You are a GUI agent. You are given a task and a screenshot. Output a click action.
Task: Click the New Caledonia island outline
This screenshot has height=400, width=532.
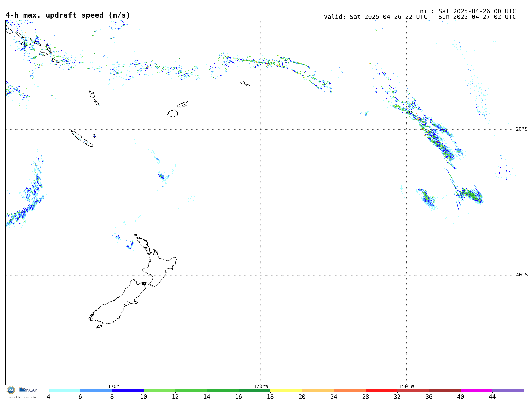tap(82, 138)
